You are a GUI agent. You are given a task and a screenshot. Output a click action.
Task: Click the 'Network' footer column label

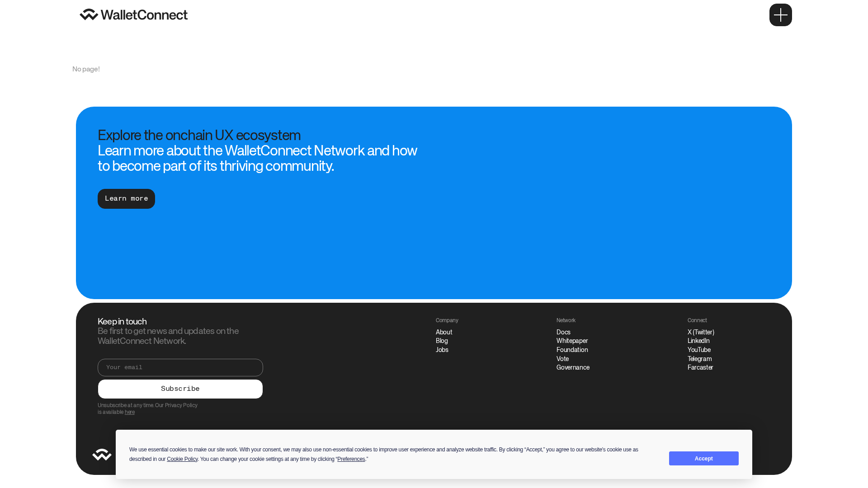tap(566, 320)
